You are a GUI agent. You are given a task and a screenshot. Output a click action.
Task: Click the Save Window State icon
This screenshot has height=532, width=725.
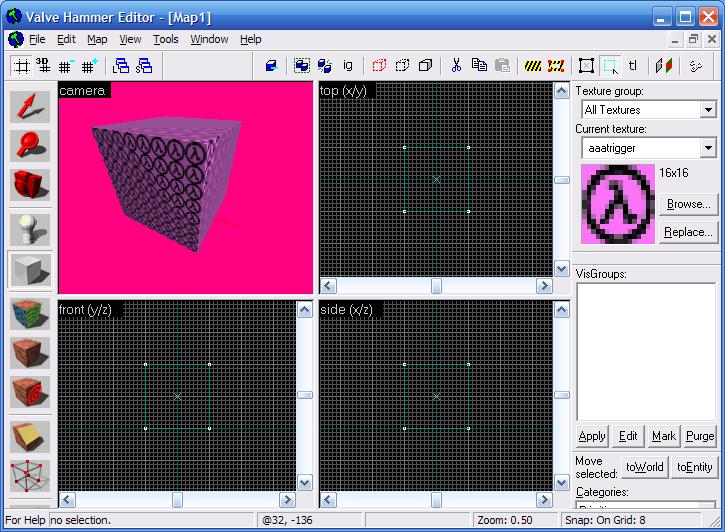pyautogui.click(x=144, y=66)
